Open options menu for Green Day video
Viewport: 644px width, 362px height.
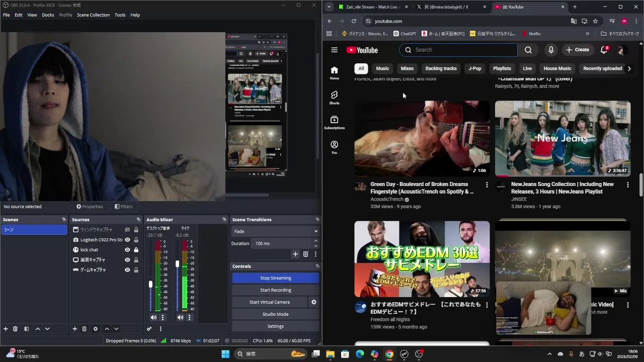click(487, 185)
